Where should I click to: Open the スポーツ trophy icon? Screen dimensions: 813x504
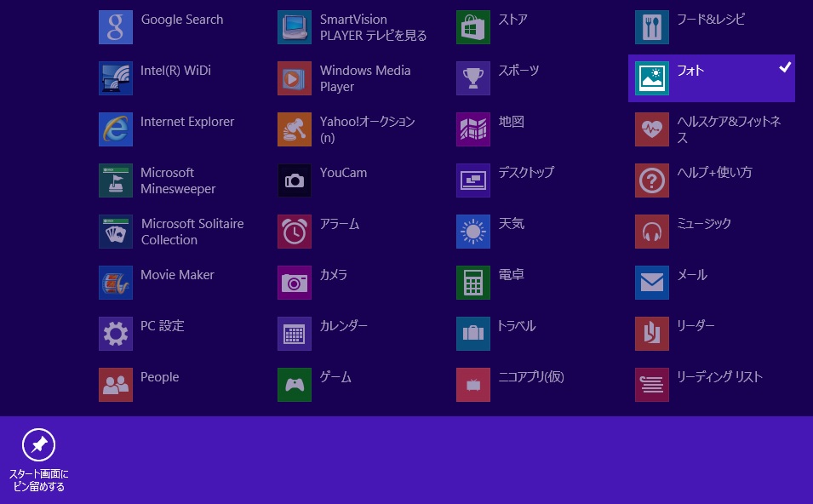click(473, 78)
